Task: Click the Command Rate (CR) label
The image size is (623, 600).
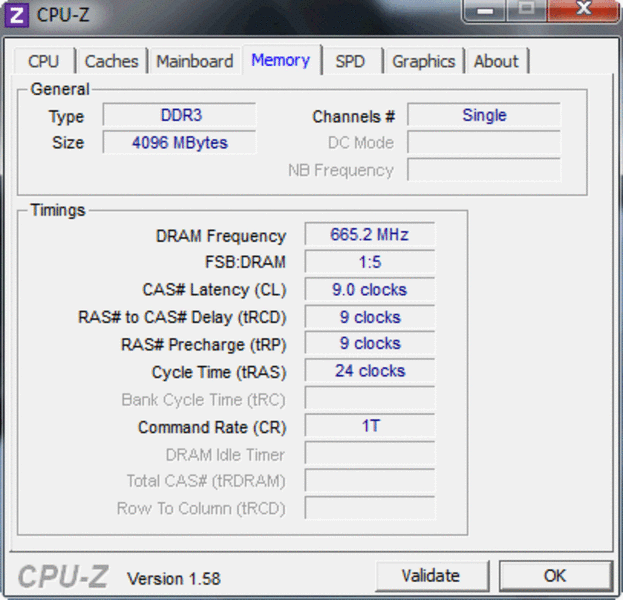Action: pyautogui.click(x=212, y=428)
